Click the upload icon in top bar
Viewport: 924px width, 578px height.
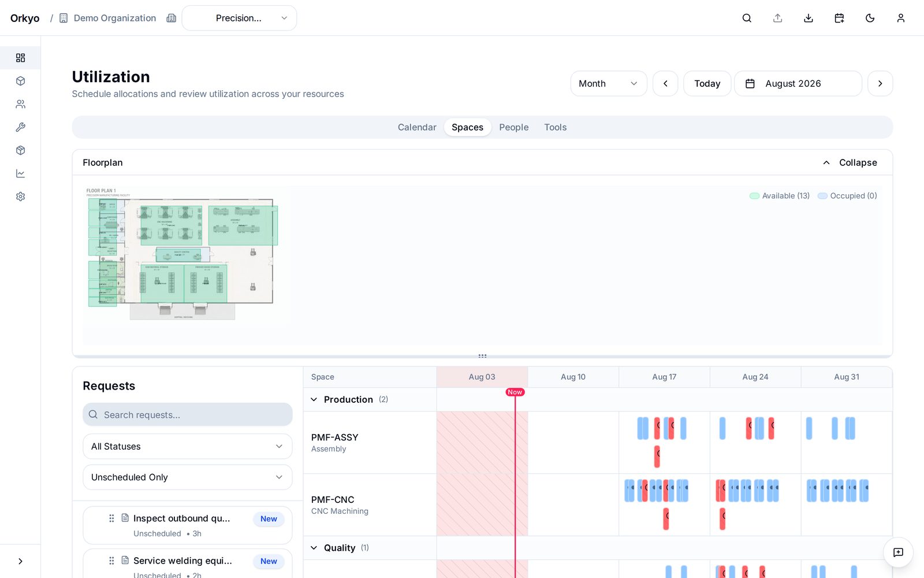point(778,18)
